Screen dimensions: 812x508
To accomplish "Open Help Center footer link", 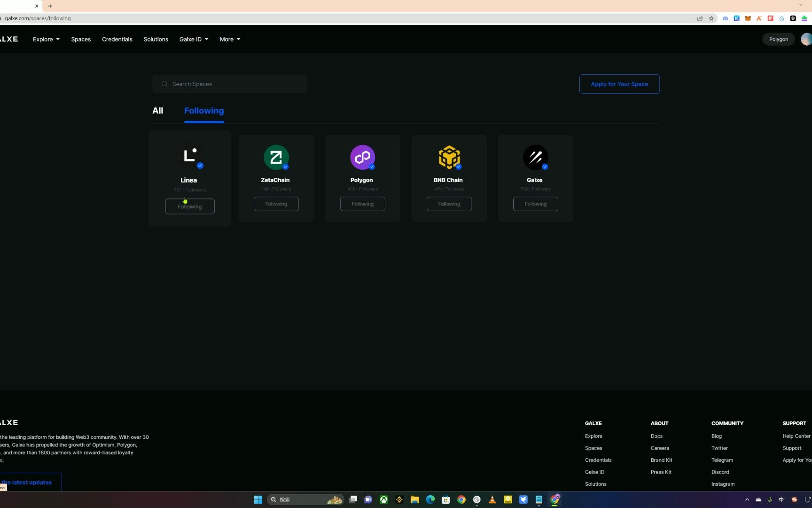I will click(x=796, y=436).
